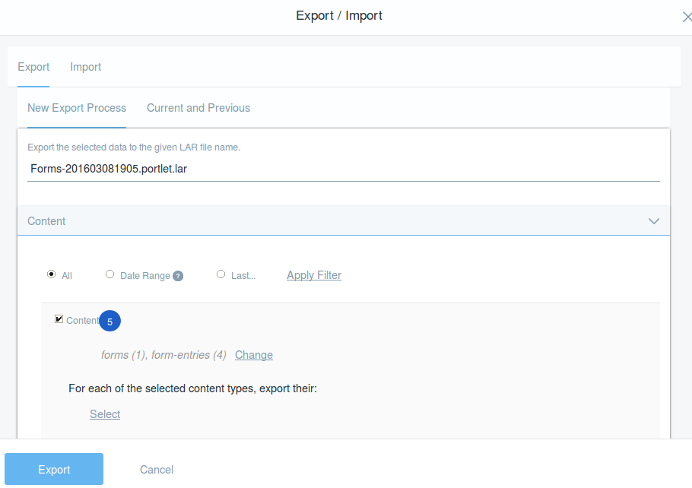Click the blue 5 content count badge
The image size is (692, 488).
tap(110, 321)
